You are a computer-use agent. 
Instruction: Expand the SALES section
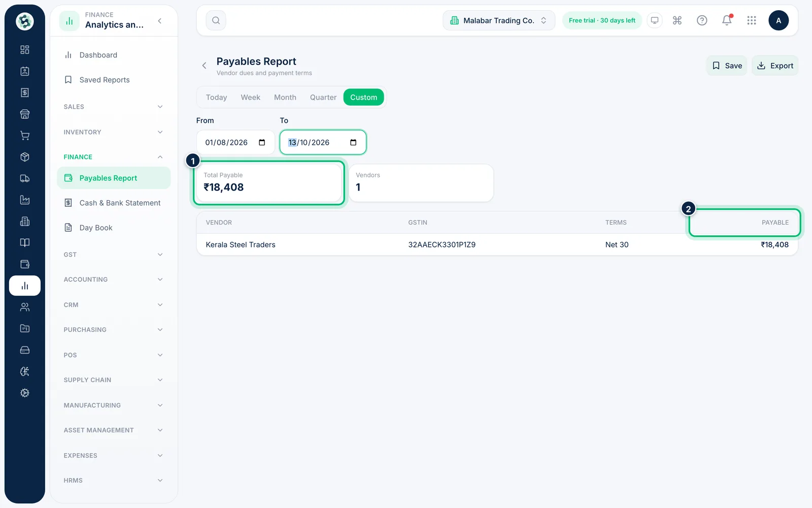click(114, 107)
